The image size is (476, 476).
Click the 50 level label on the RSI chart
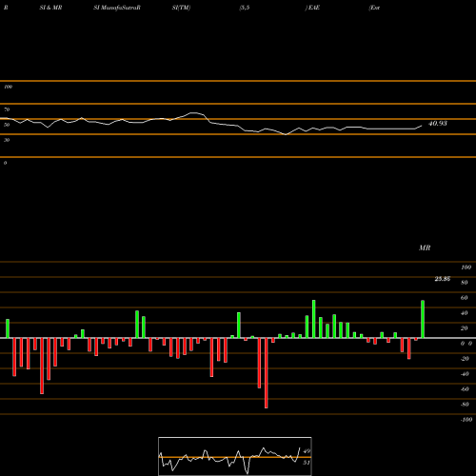point(7,125)
